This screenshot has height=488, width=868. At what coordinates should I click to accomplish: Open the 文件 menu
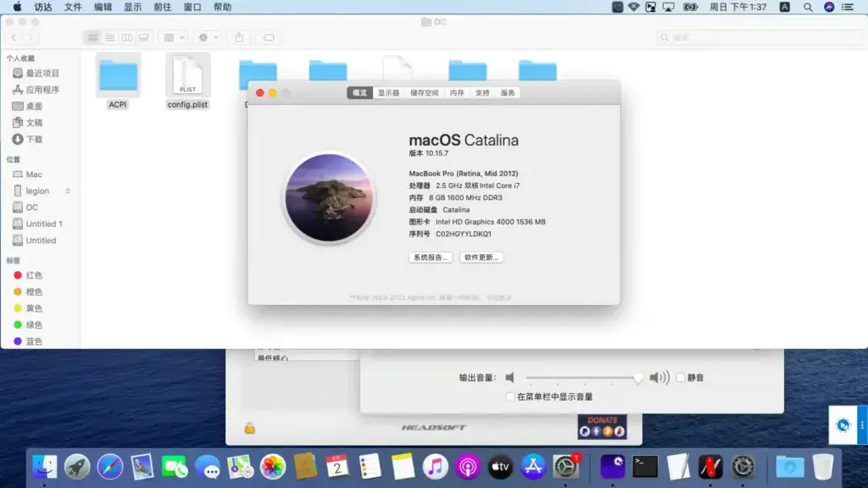(73, 7)
